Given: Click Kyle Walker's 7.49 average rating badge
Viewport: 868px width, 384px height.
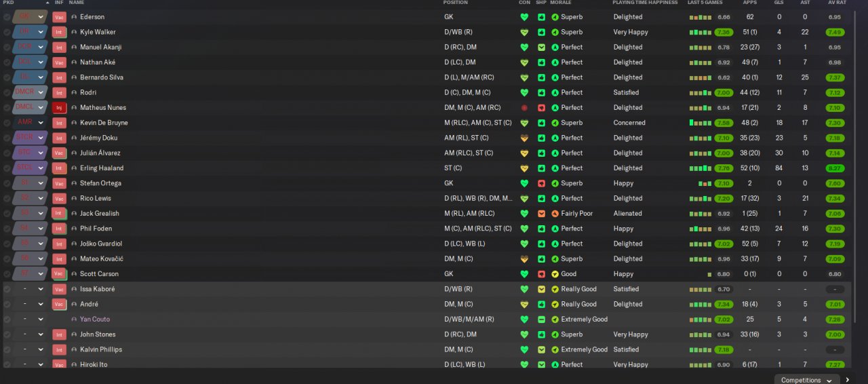Looking at the screenshot, I should (835, 32).
